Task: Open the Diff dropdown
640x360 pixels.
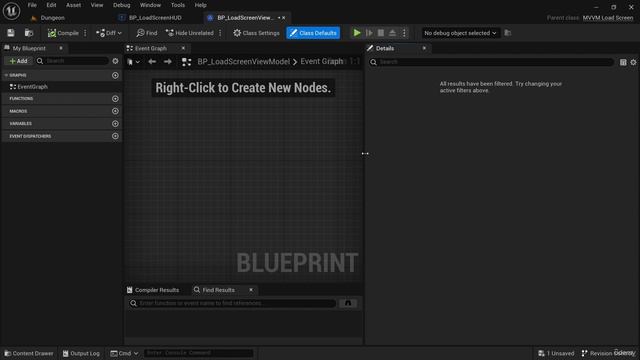Action: [x=109, y=33]
